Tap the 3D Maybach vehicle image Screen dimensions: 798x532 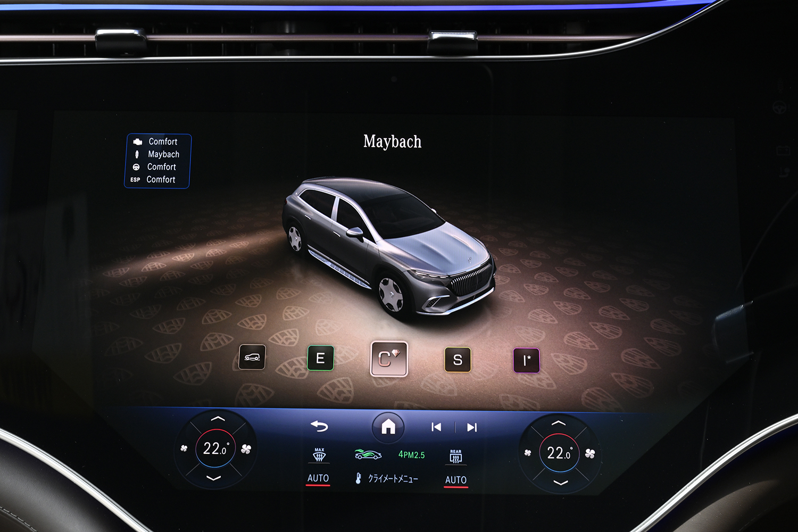tap(389, 247)
